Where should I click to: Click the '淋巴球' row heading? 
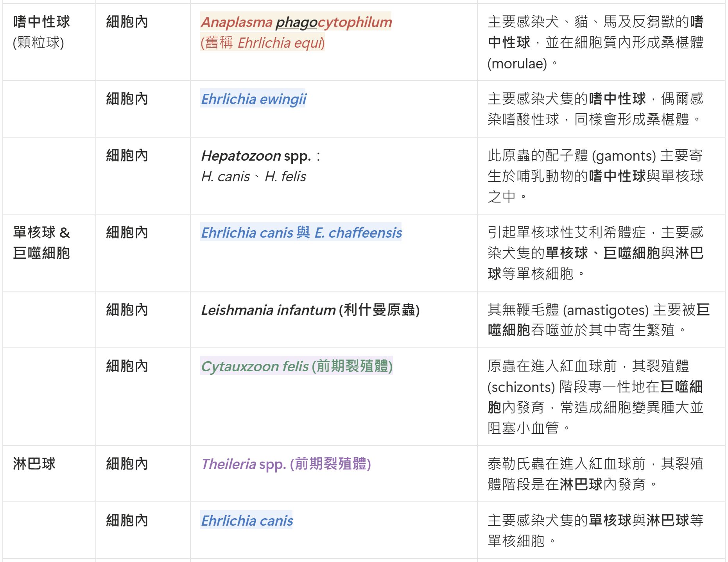34,464
